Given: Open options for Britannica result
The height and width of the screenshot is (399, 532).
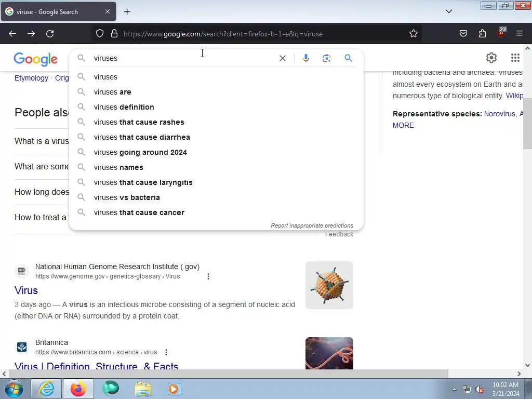Looking at the screenshot, I should tap(166, 352).
